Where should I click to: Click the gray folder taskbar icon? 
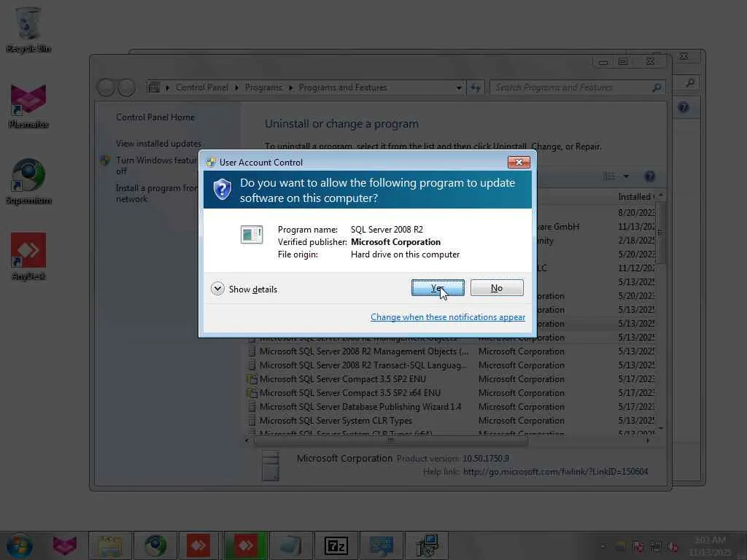point(290,545)
